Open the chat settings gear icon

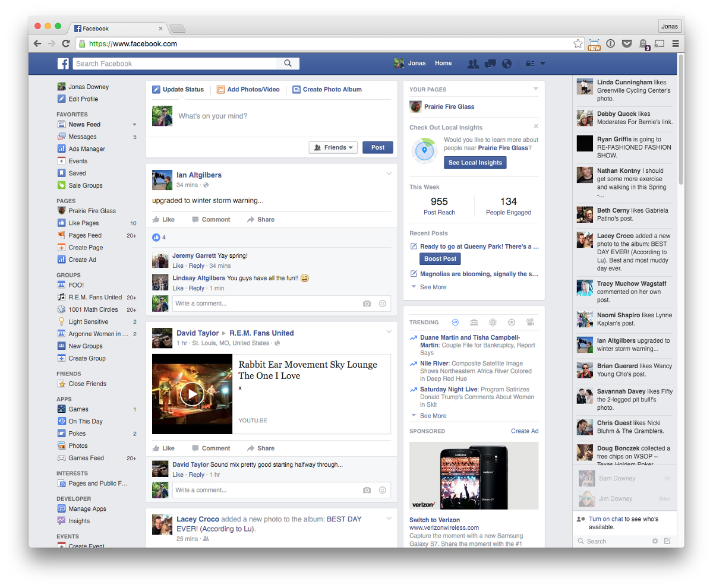click(x=655, y=541)
